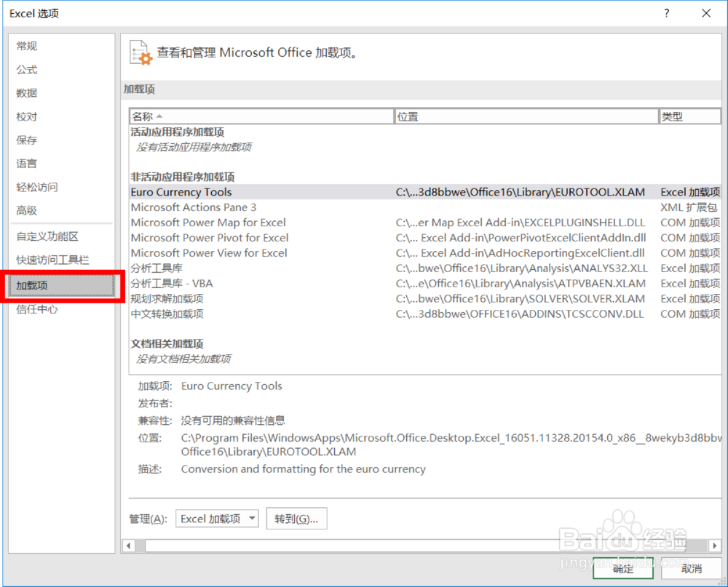
Task: Sort add-ins by the 名称 column header
Action: [x=261, y=116]
